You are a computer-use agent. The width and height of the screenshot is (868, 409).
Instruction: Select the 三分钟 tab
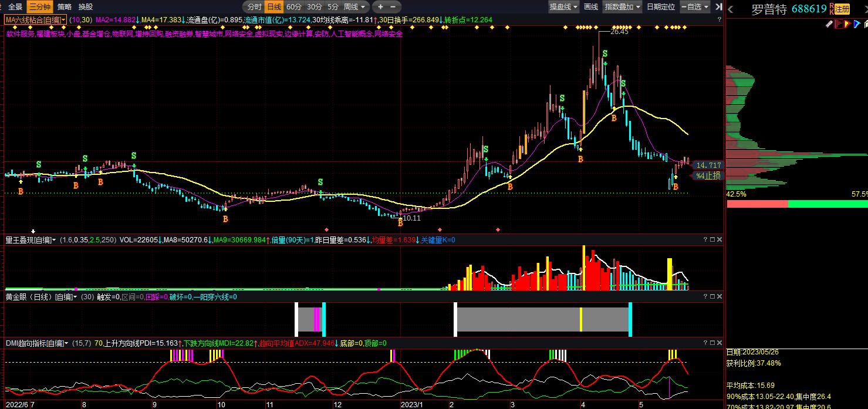point(40,7)
